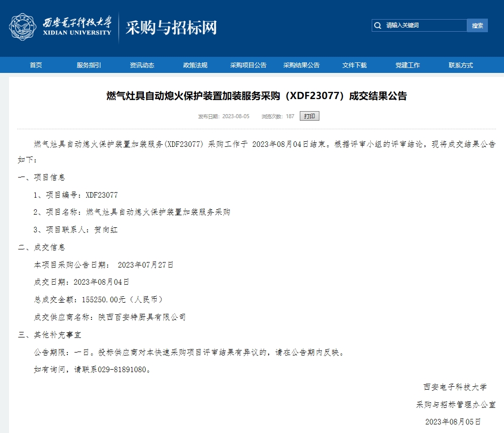Click the 采购与招标网 site title

coord(171,27)
